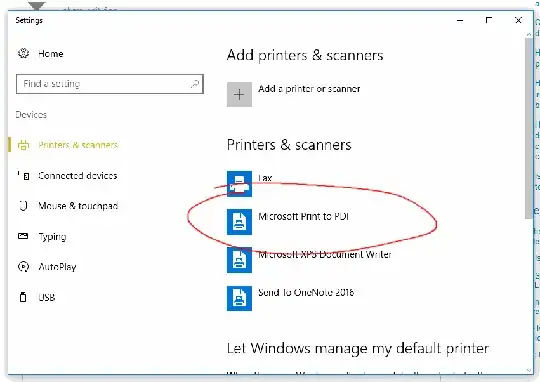Click the Mouse & touchpad icon
Screen dimensions: 540x382
click(23, 206)
